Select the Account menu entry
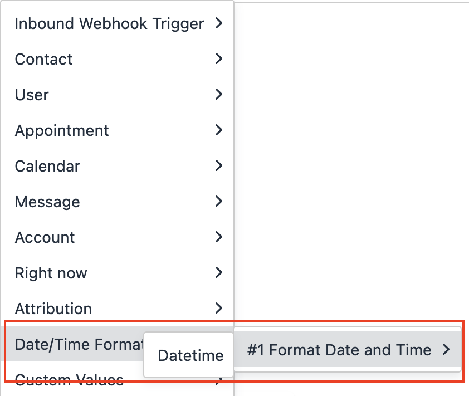Viewport: 469px width, 396px height. 117,237
